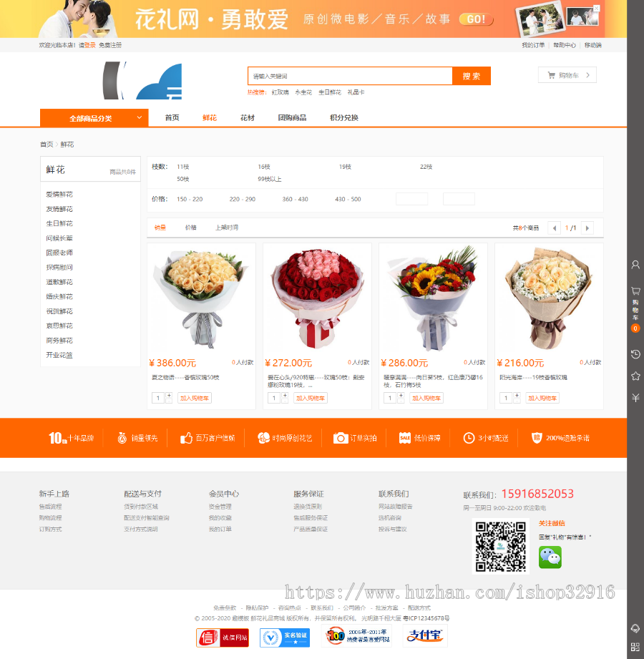The height and width of the screenshot is (659, 644).
Task: View browsing history via clock icon on sidebar
Action: point(635,353)
